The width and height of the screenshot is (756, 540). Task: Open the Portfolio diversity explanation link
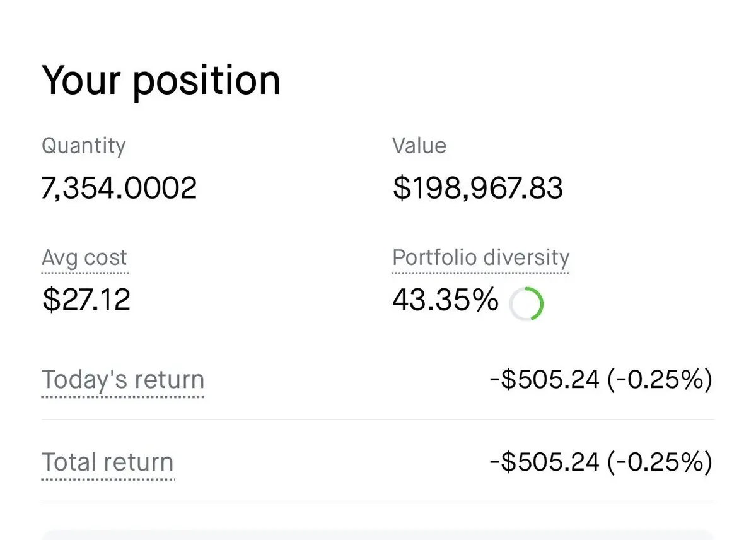click(x=480, y=258)
